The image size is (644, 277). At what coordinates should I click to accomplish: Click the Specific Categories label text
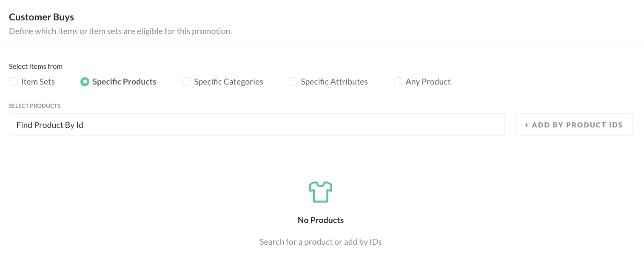click(x=228, y=82)
